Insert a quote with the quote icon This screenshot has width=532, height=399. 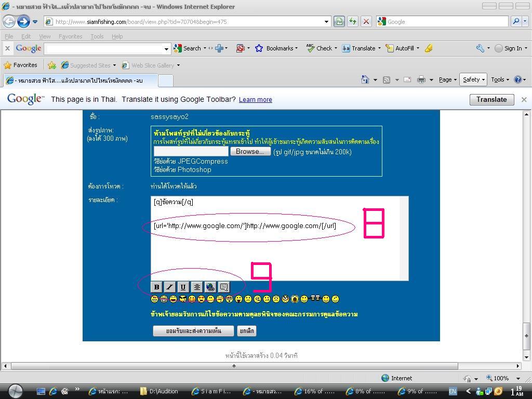click(223, 287)
